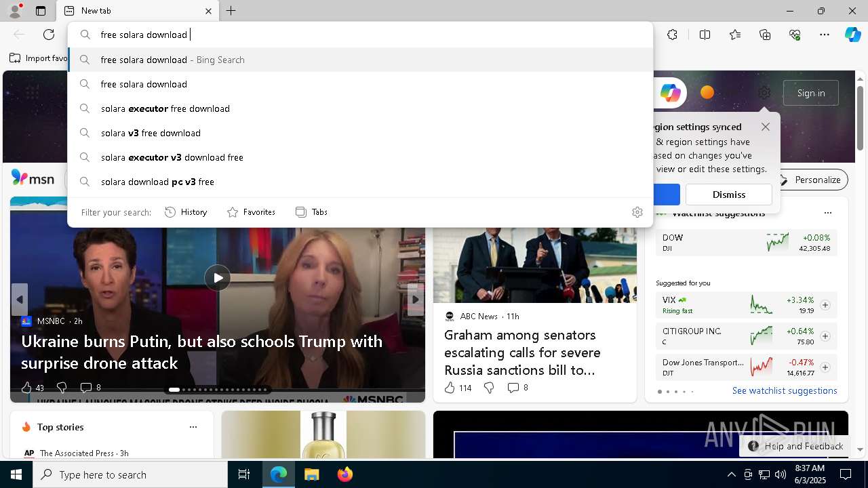The image size is (868, 488).
Task: Go to the previous carousel story
Action: click(20, 300)
